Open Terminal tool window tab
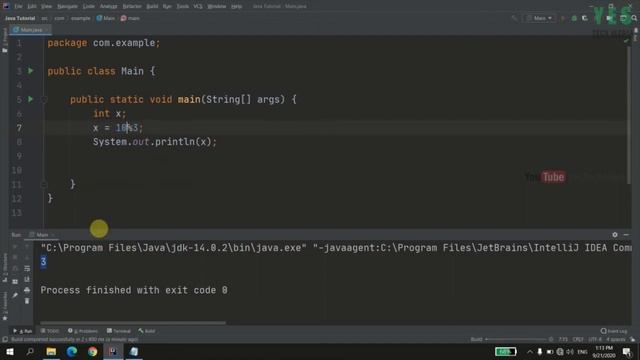This screenshot has height=360, width=640. (x=118, y=331)
